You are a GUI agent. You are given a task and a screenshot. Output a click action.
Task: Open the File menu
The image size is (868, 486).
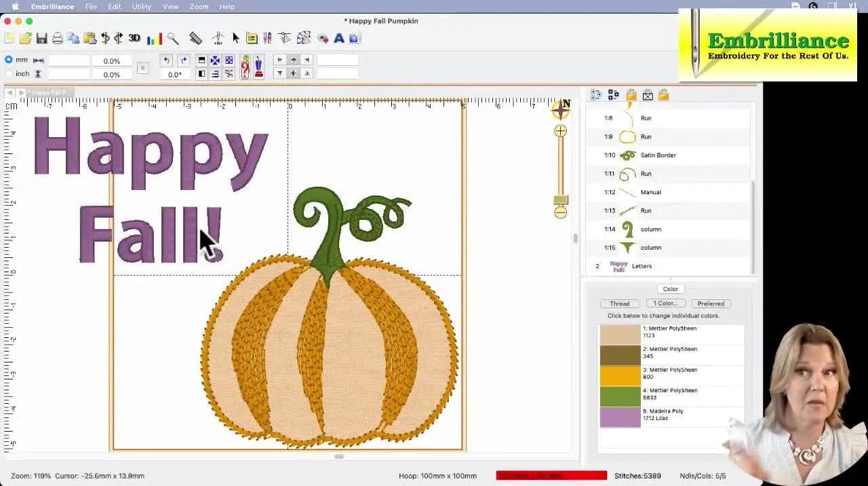tap(91, 7)
